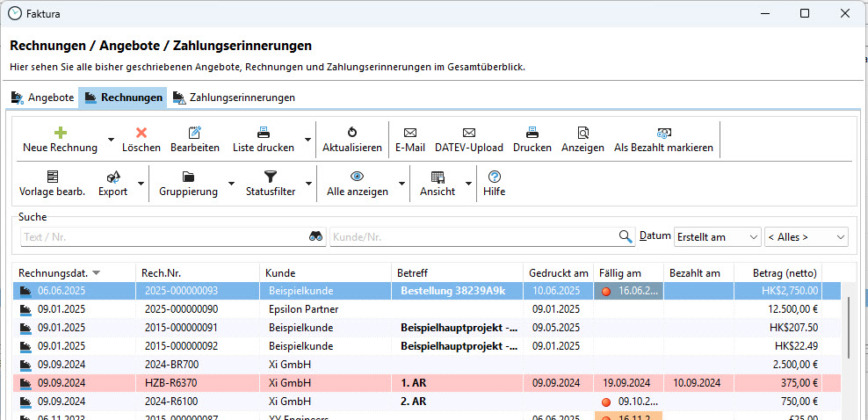Viewport: 868px width, 420px height.
Task: Click the 19.09.2024 Fällig am cell
Action: click(x=628, y=383)
